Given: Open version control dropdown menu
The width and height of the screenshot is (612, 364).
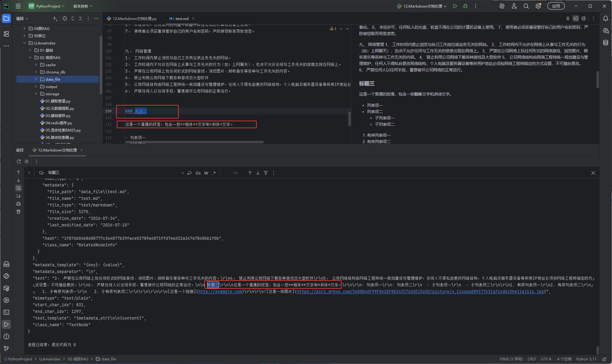Looking at the screenshot, I should [83, 6].
